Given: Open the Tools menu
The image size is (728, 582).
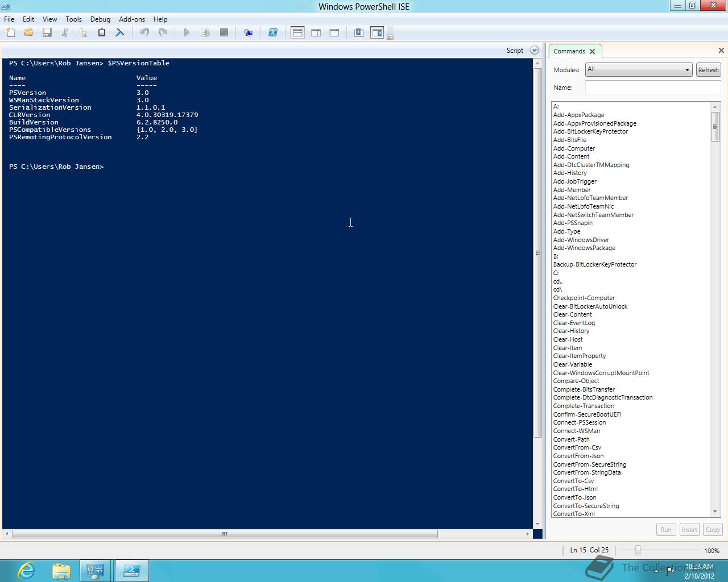Looking at the screenshot, I should tap(73, 19).
